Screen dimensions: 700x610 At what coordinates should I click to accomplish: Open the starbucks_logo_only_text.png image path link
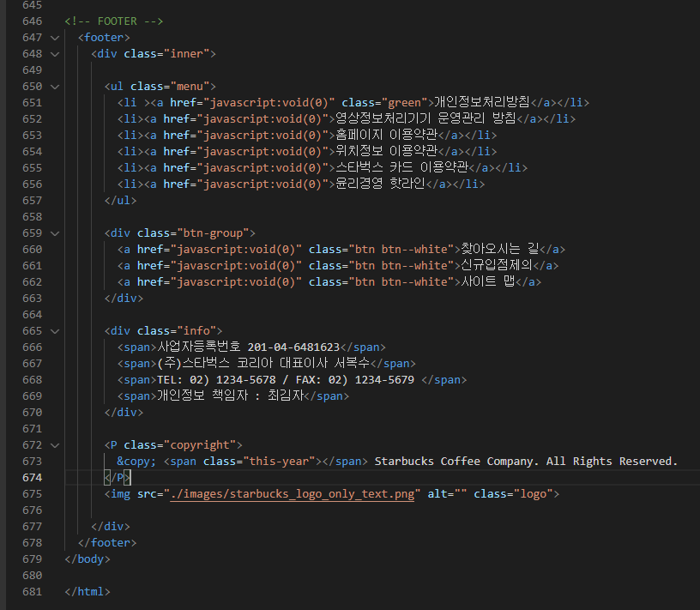tap(292, 494)
